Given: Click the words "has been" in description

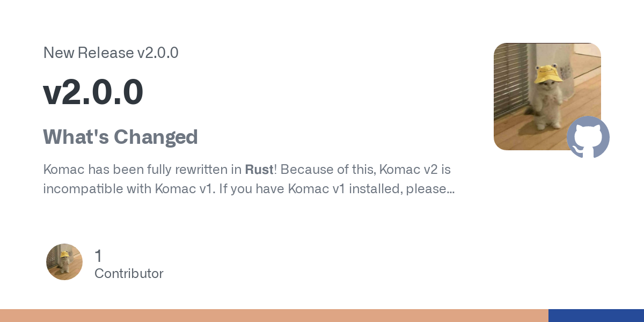Looking at the screenshot, I should tap(112, 170).
